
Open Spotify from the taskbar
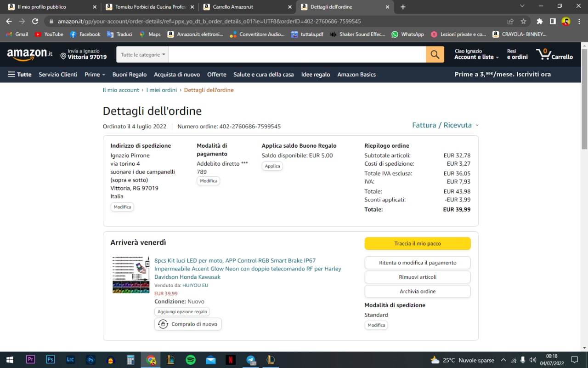pyautogui.click(x=191, y=360)
